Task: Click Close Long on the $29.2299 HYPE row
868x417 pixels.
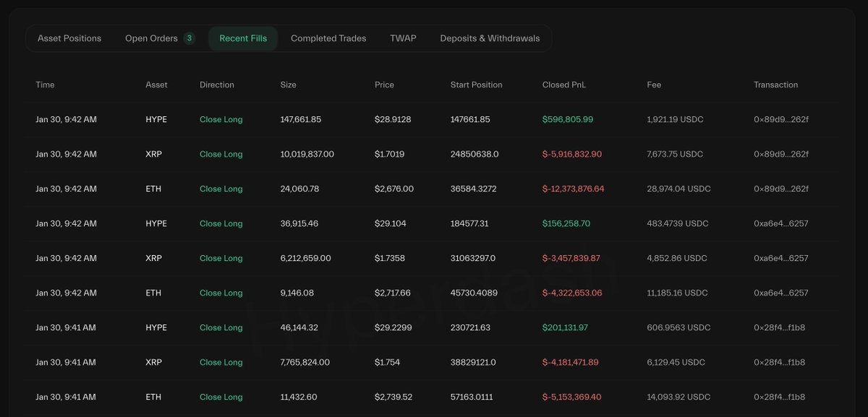Action: (221, 327)
